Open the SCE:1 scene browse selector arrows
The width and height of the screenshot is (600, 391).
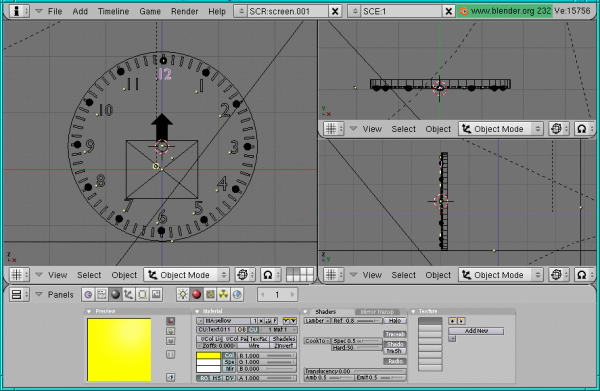(354, 11)
